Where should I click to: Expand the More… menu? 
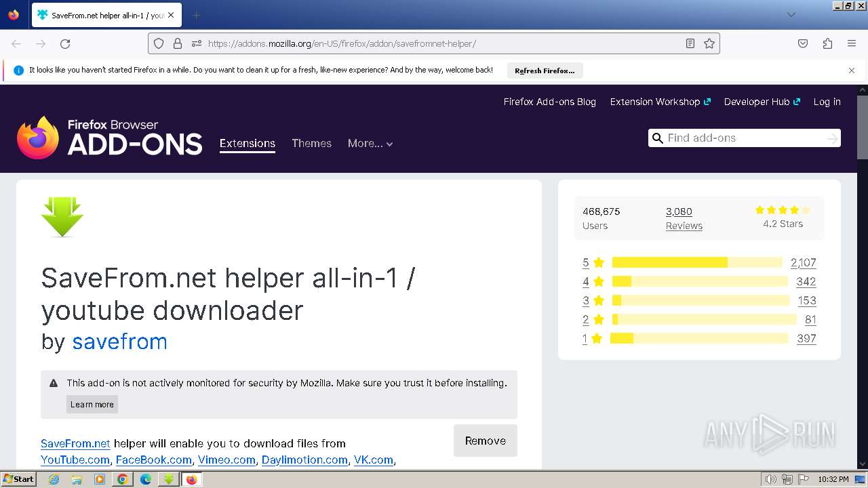tap(370, 143)
